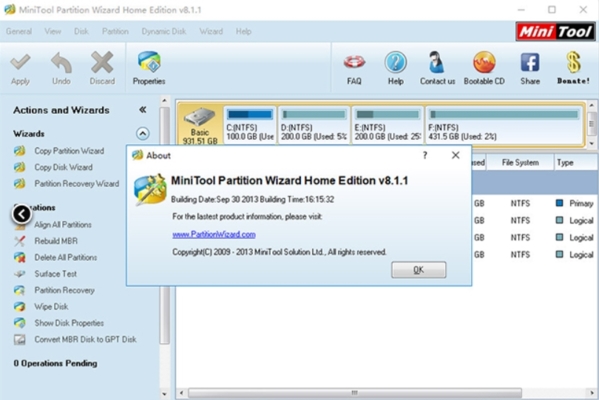Image resolution: width=599 pixels, height=400 pixels.
Task: Open the www.PartitionWizard.com link
Action: 214,234
